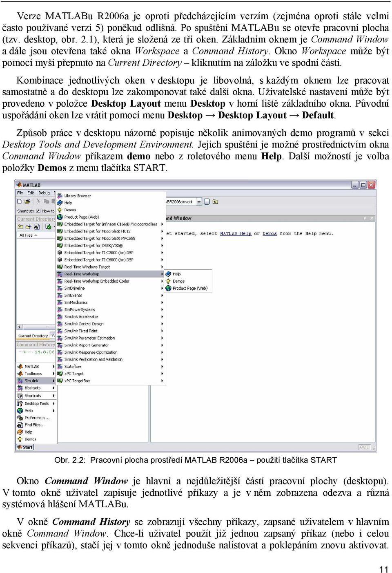Select xPC Target menu item
Screen dimensions: 392x573
[111, 374]
